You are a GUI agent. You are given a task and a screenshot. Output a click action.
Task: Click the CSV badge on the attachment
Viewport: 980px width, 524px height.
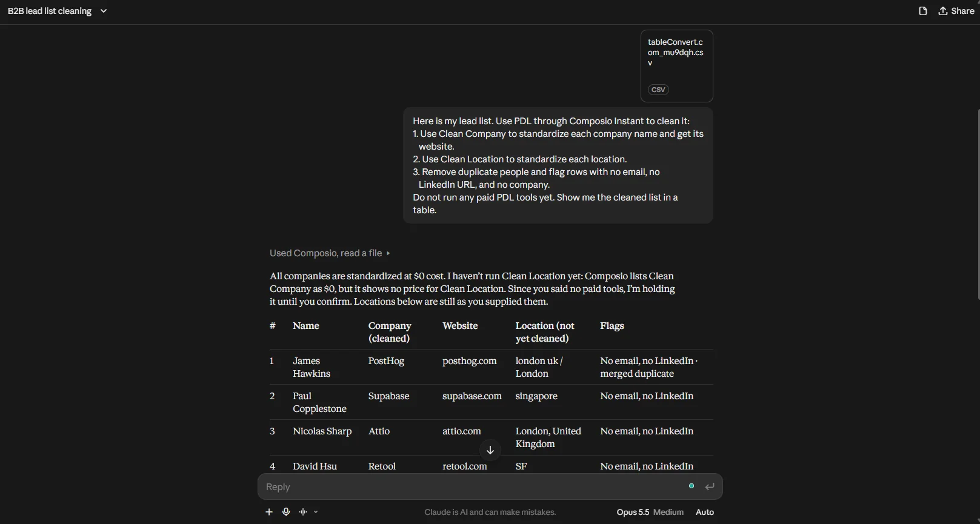coord(658,90)
